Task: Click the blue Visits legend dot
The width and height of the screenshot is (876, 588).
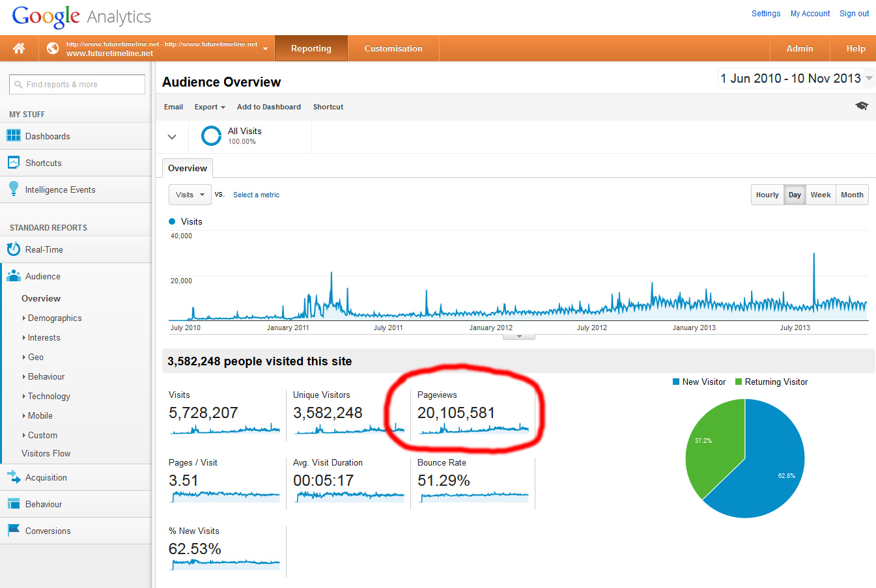Action: point(172,221)
